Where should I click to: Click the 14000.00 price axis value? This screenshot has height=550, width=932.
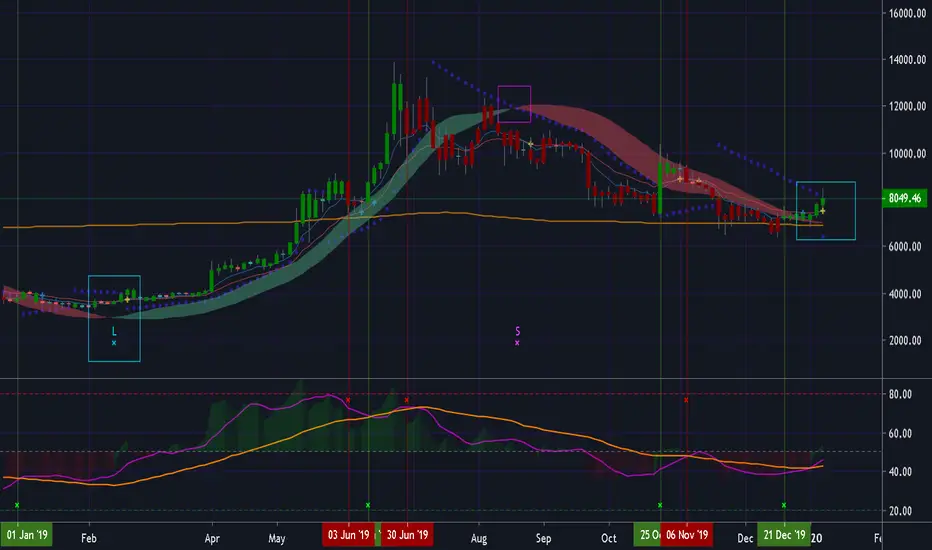[907, 59]
